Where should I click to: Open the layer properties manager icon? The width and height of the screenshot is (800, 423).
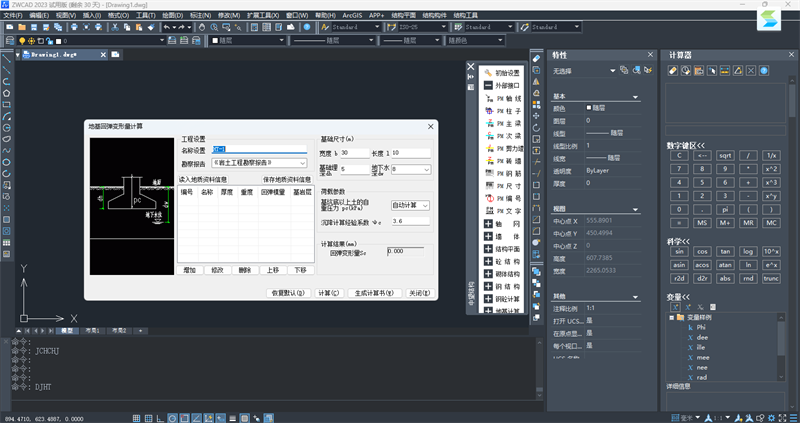pos(9,41)
